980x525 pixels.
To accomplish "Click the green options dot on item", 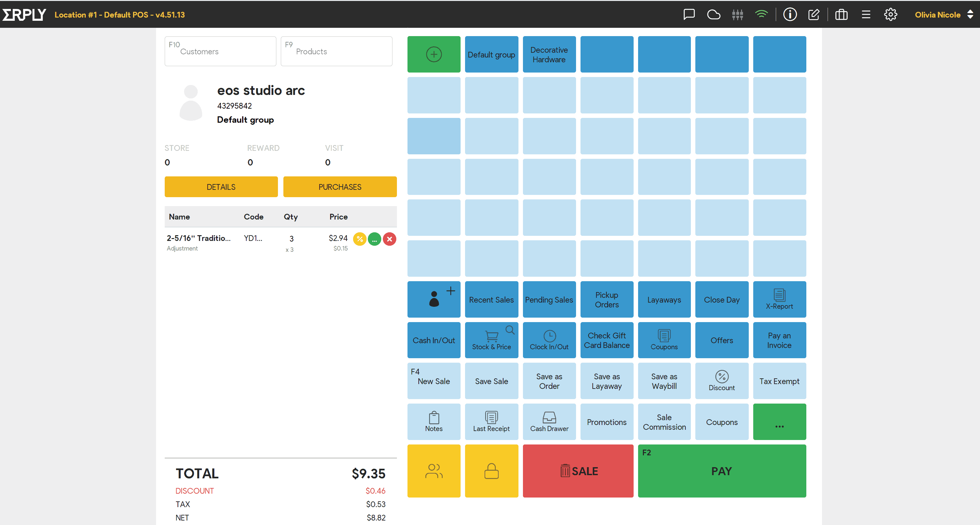I will coord(375,239).
